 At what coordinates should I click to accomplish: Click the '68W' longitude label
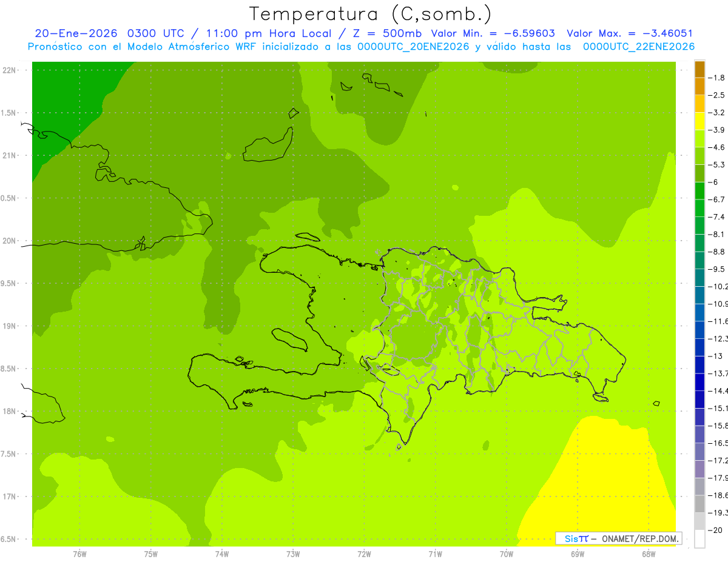pos(648,554)
